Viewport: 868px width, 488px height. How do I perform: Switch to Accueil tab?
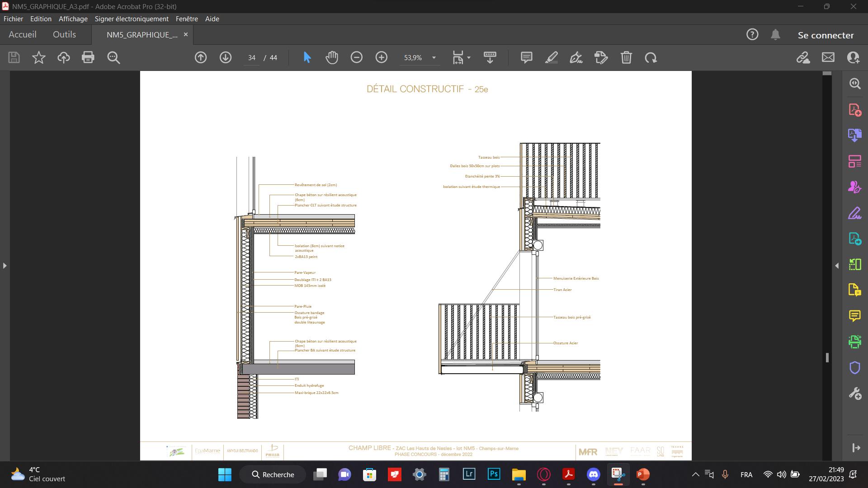(x=23, y=34)
